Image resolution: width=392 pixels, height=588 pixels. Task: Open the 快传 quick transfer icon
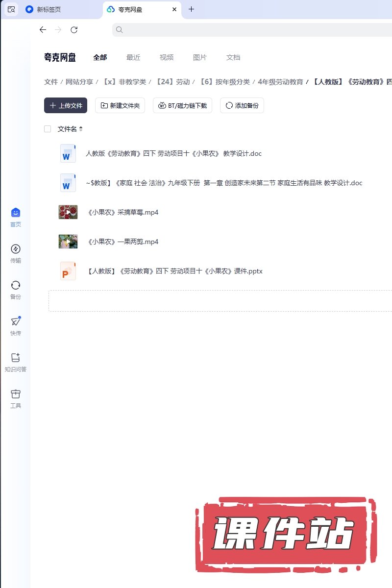[x=16, y=321]
